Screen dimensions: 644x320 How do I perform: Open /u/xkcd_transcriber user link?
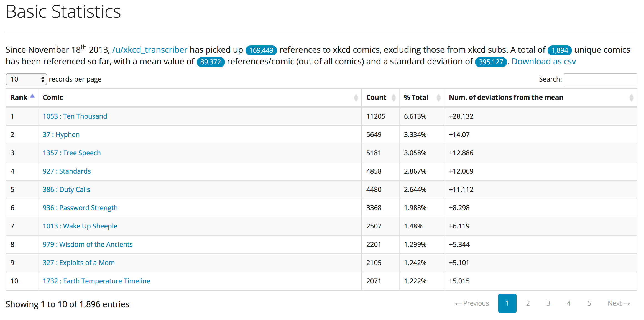(150, 50)
